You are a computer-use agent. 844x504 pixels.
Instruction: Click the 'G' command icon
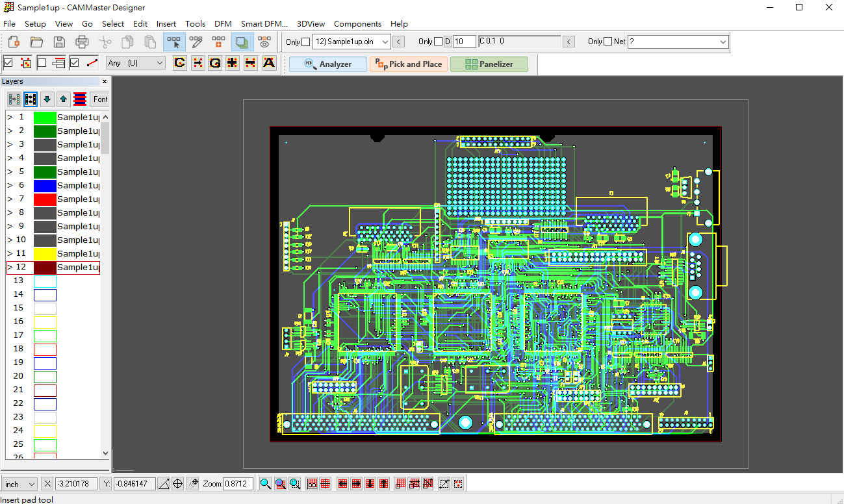(215, 63)
